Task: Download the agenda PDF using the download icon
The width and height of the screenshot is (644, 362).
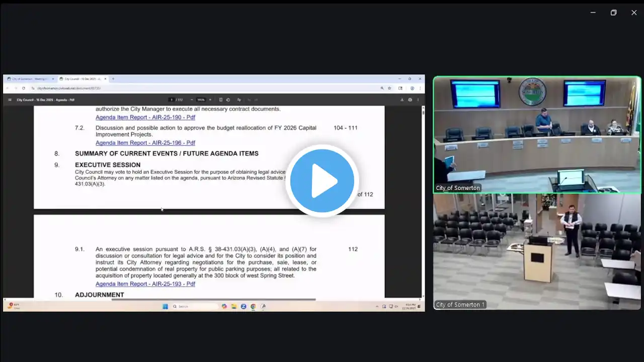Action: click(402, 100)
